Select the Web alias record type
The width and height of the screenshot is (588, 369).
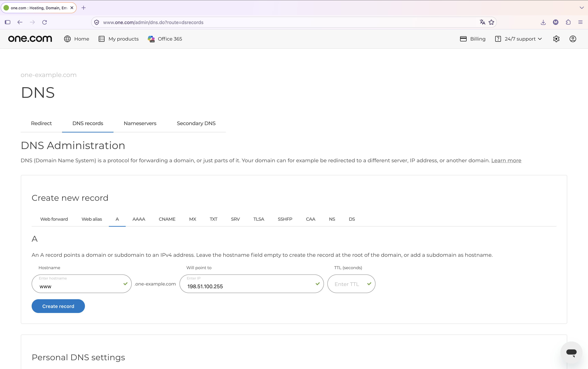point(92,219)
